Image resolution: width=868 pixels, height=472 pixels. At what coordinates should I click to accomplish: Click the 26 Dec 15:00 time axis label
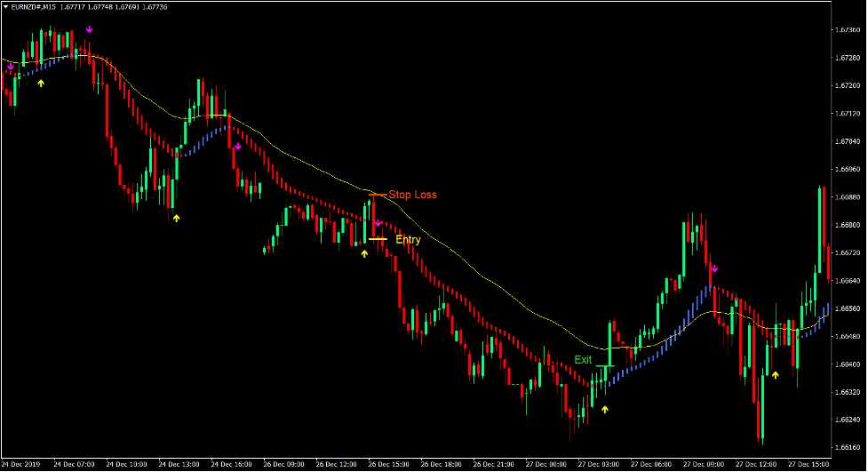pyautogui.click(x=390, y=464)
